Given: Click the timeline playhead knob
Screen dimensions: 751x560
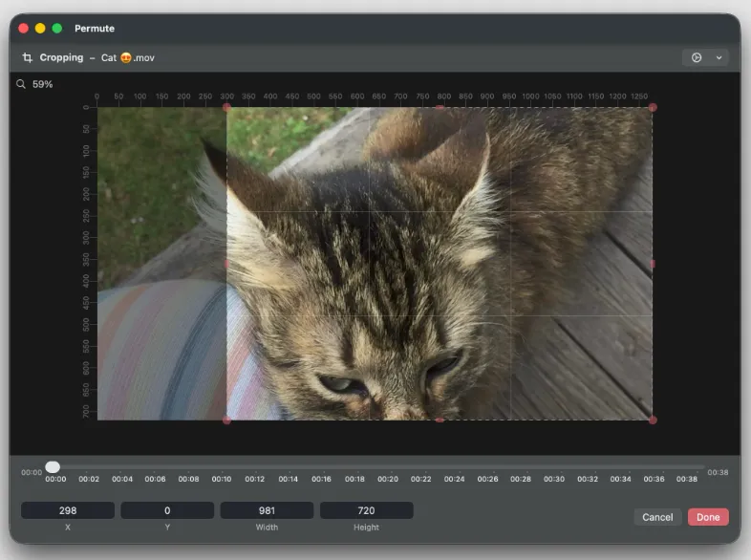Looking at the screenshot, I should (x=53, y=466).
